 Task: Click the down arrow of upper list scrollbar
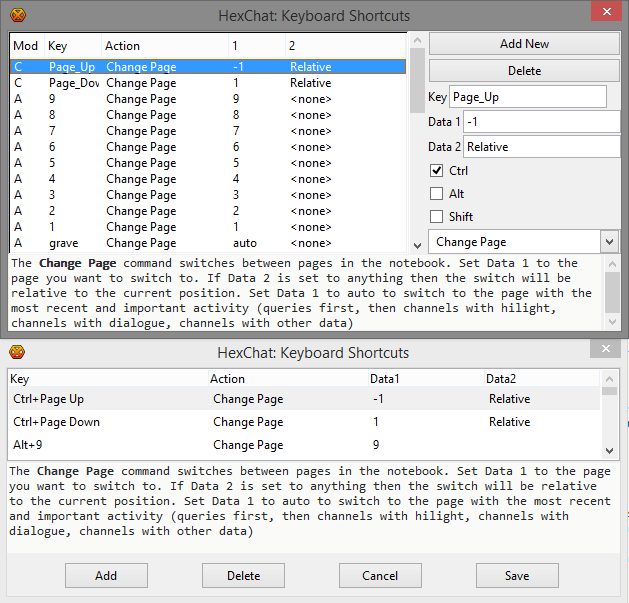(417, 246)
